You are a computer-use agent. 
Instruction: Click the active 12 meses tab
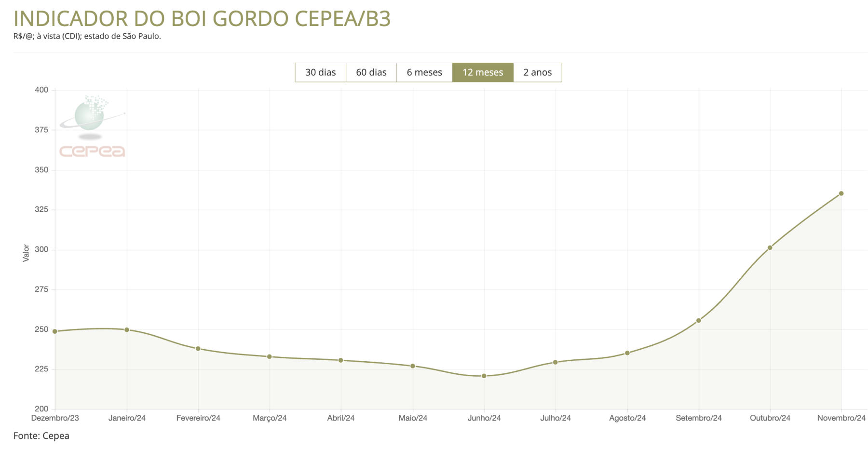pos(482,72)
